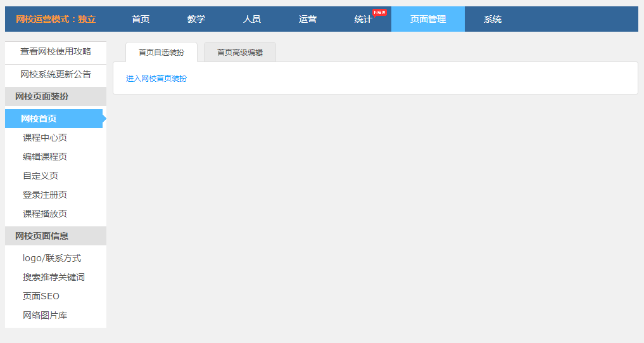The width and height of the screenshot is (644, 343).
Task: Open logo/联系方式 settings
Action: (x=52, y=258)
